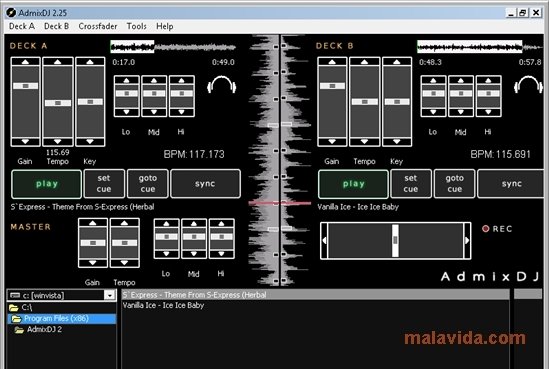The height and width of the screenshot is (369, 549).
Task: Click Deck B Key up arrow
Action: pyautogui.click(x=397, y=62)
